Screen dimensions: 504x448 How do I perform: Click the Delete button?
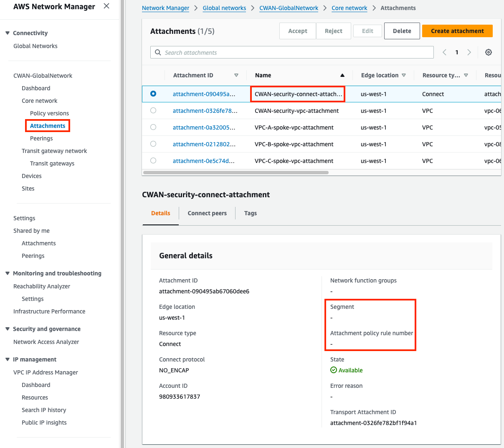[x=402, y=31]
